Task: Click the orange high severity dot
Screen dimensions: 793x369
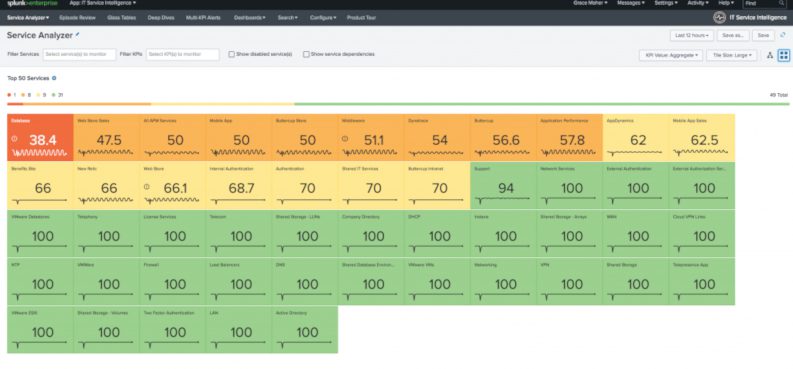Action: [23, 95]
